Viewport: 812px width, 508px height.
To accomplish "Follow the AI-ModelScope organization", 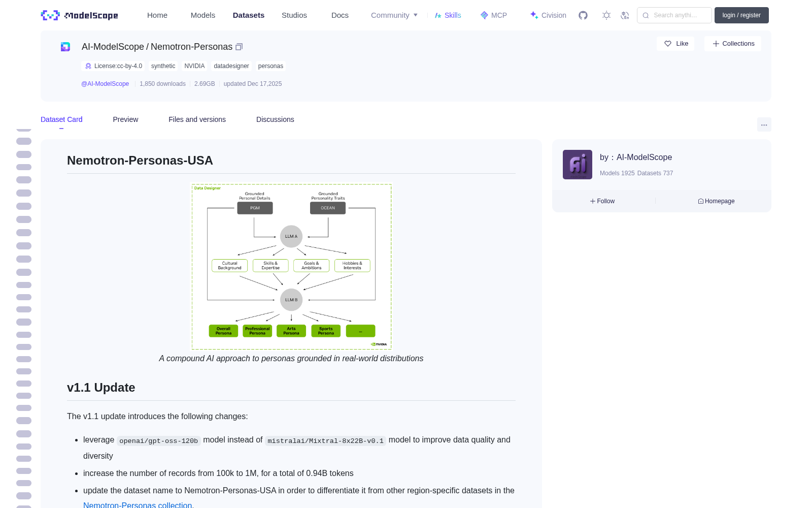I will point(602,201).
